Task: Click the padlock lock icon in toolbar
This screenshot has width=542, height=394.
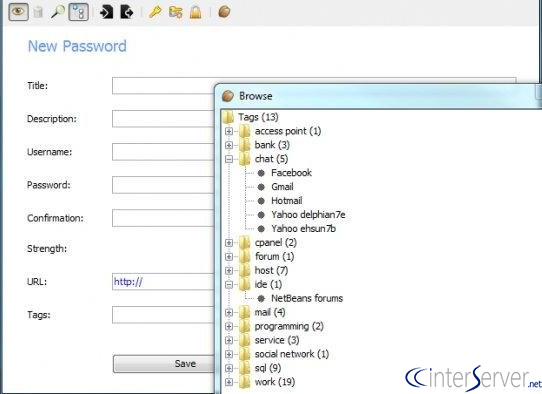Action: (196, 12)
